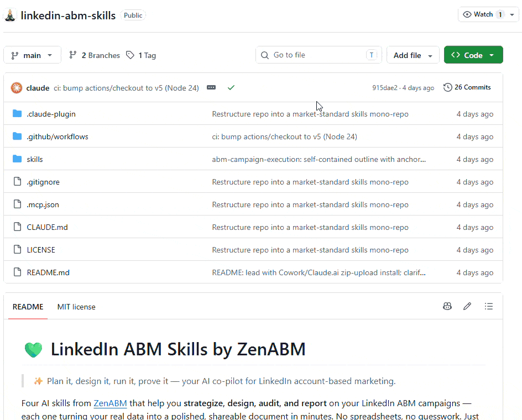Click the green heart emoji in README heading

(33, 349)
